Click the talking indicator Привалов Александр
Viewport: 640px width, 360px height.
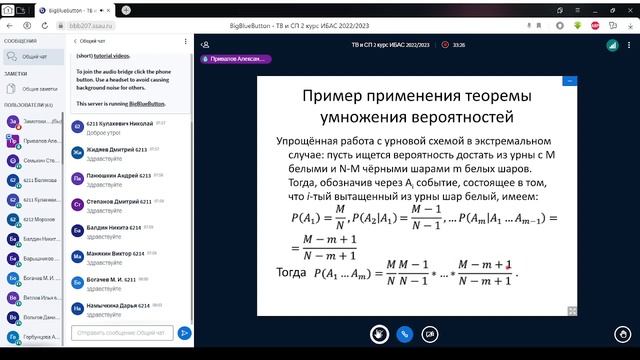[236, 59]
